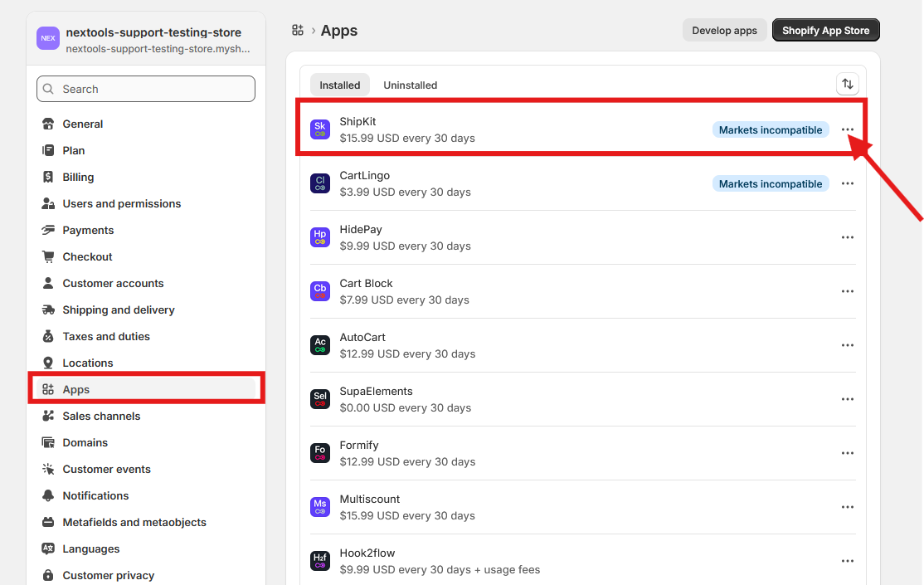Image resolution: width=924 pixels, height=585 pixels.
Task: Go to Customer events settings
Action: pos(106,469)
